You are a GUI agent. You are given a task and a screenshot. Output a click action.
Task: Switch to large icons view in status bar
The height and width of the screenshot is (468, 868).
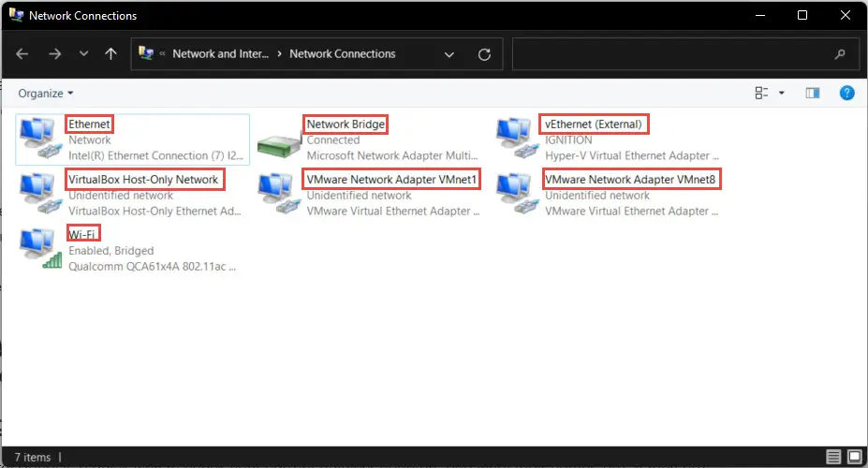pyautogui.click(x=855, y=457)
